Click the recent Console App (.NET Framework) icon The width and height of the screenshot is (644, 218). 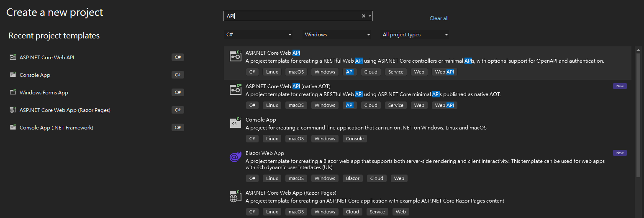pos(13,128)
